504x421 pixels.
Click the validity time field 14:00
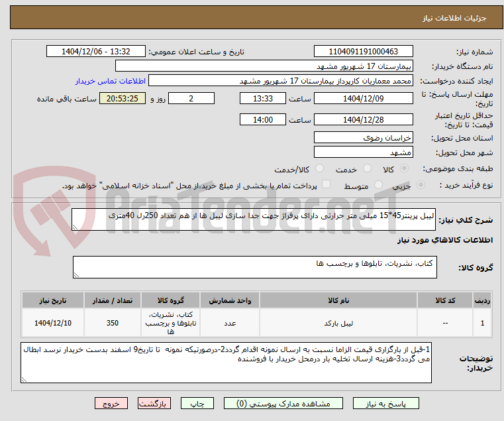[x=263, y=120]
